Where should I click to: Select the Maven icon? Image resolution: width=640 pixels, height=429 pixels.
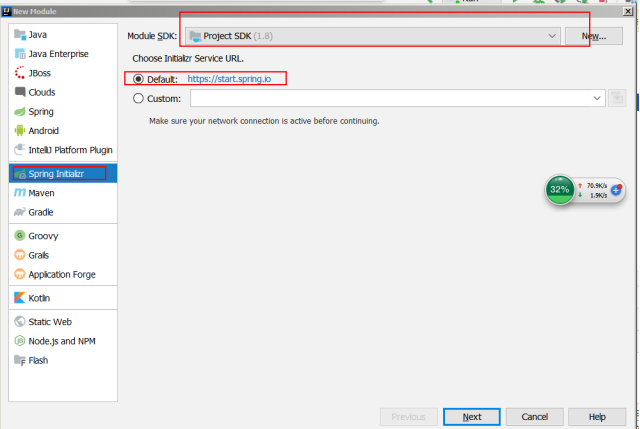pyautogui.click(x=20, y=193)
